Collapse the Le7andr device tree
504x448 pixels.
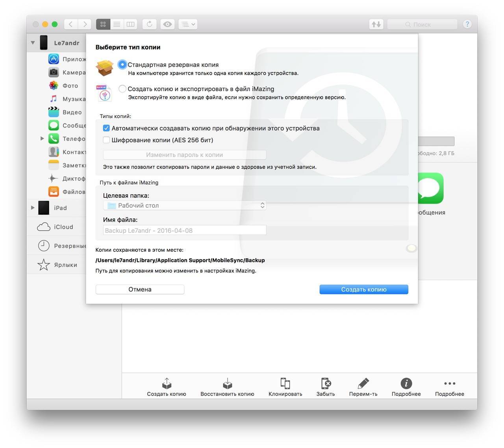[x=33, y=42]
